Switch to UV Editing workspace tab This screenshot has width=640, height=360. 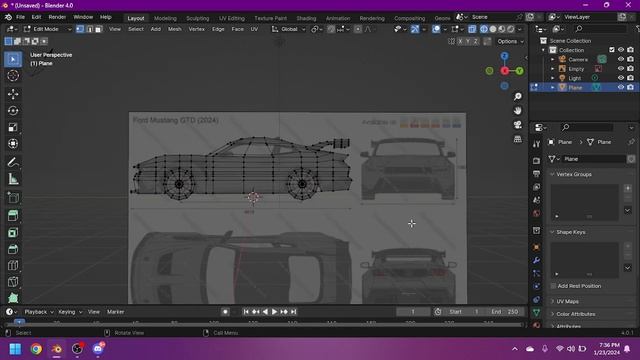point(232,18)
